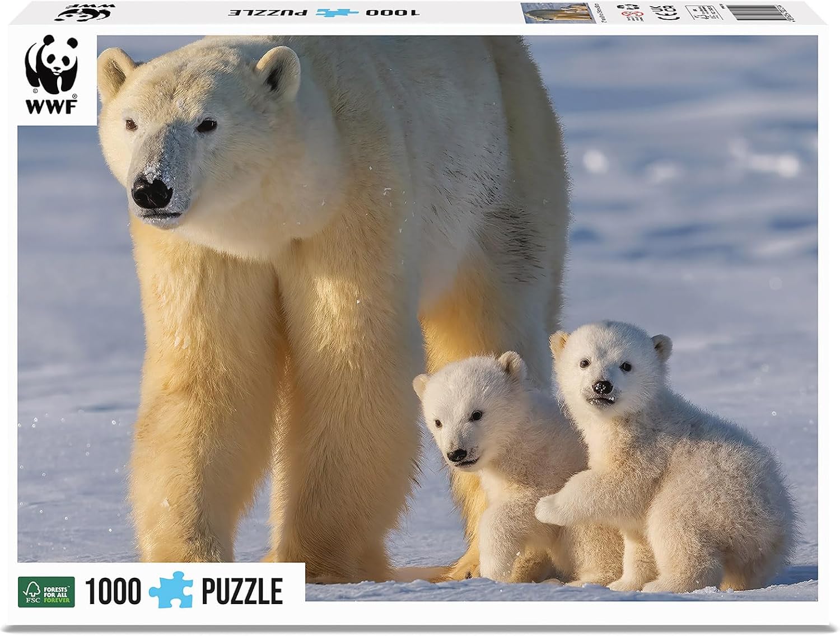This screenshot has height=636, width=840.
Task: Click the "WWF" letters beneath the panda
Action: 50,106
